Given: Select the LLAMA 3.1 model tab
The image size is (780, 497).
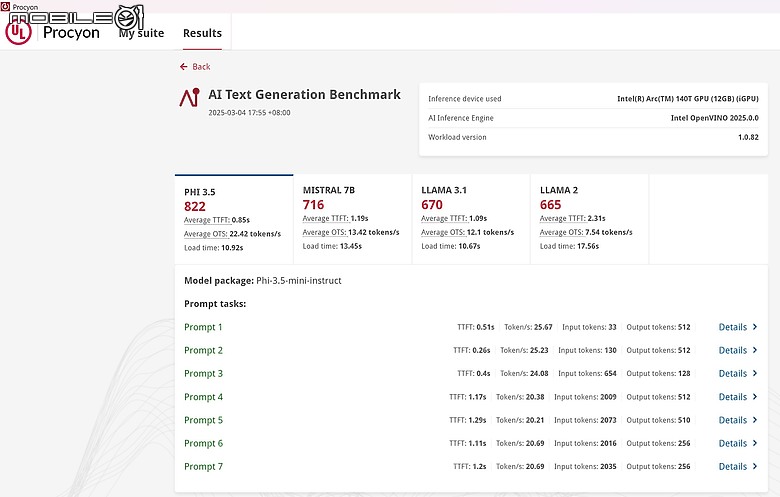Looking at the screenshot, I should pyautogui.click(x=471, y=219).
